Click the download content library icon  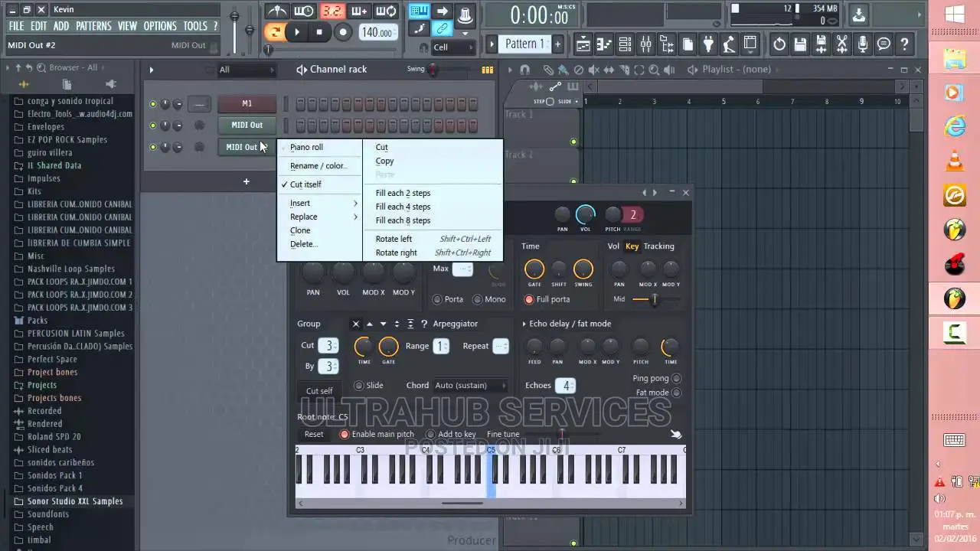(859, 14)
